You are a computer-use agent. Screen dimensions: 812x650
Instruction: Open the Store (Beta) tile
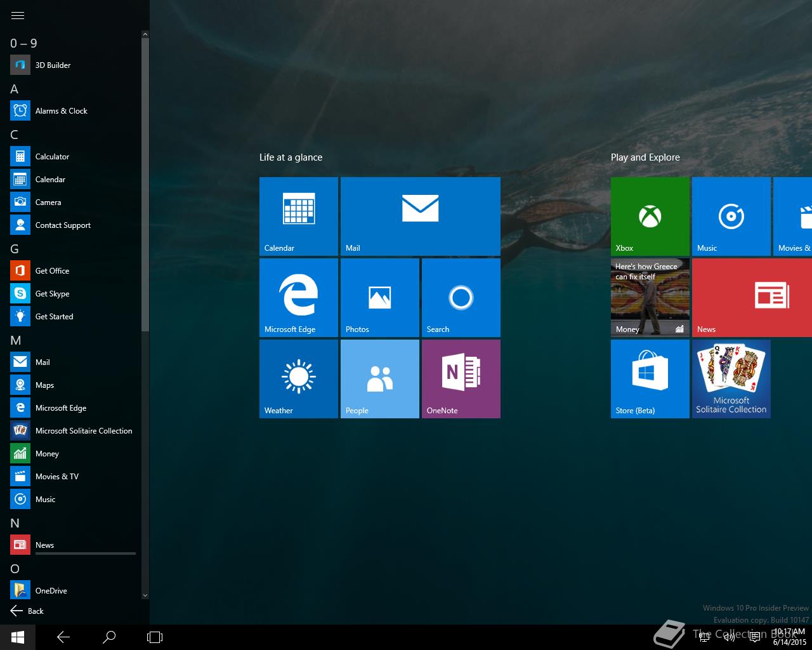pyautogui.click(x=650, y=379)
